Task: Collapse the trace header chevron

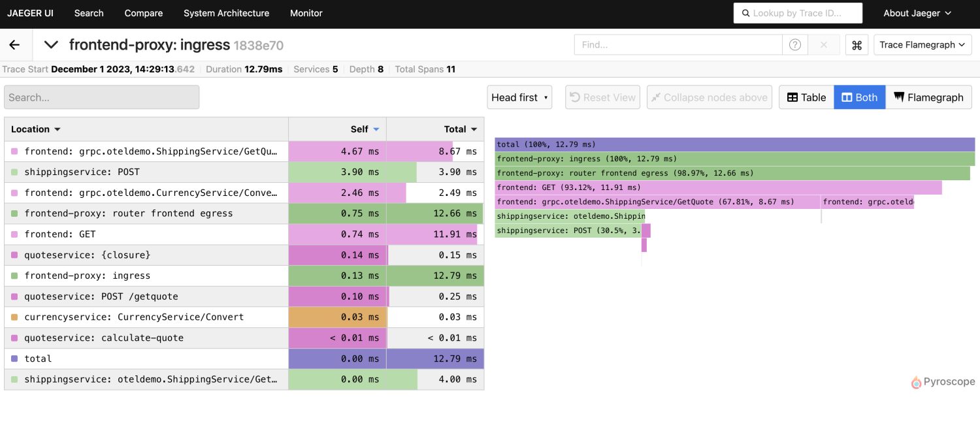Action: pyautogui.click(x=51, y=45)
